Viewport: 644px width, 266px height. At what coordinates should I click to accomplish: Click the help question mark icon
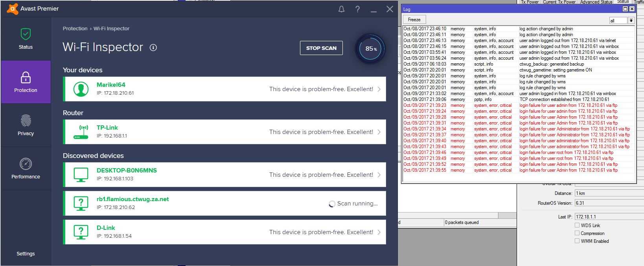click(x=357, y=9)
